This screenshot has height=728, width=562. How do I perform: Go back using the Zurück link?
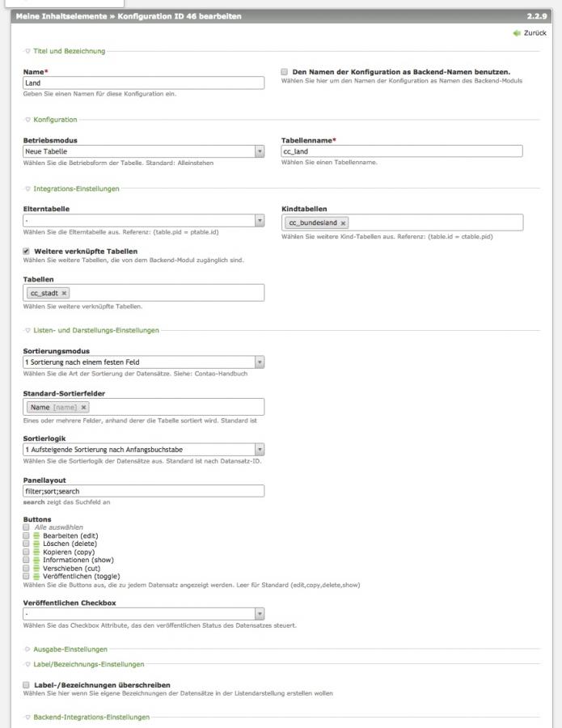tap(535, 33)
